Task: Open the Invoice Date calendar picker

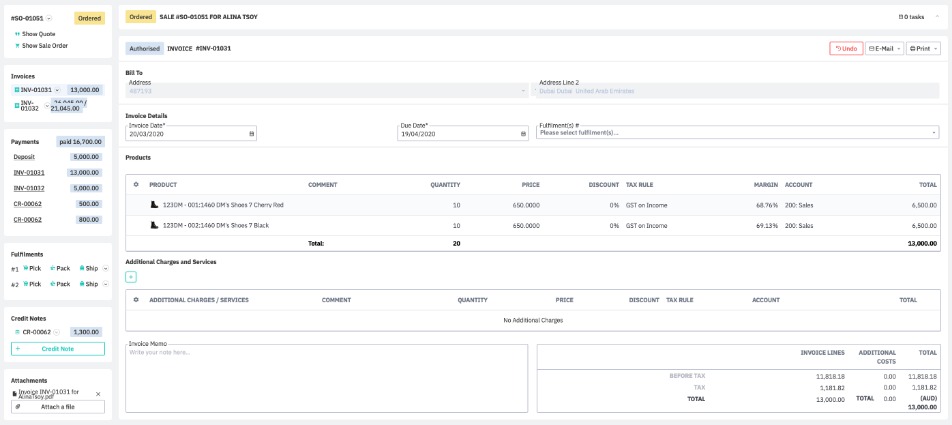Action: coord(251,133)
